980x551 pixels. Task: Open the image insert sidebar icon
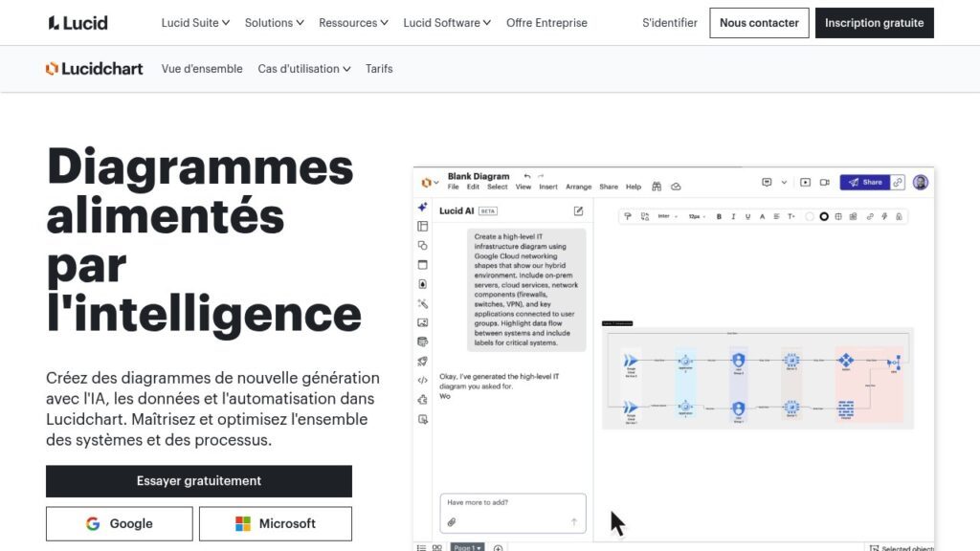tap(422, 323)
